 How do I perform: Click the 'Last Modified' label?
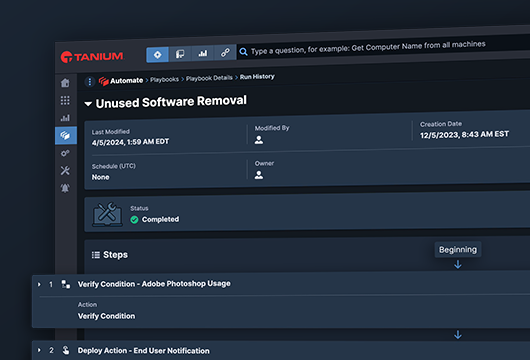111,132
